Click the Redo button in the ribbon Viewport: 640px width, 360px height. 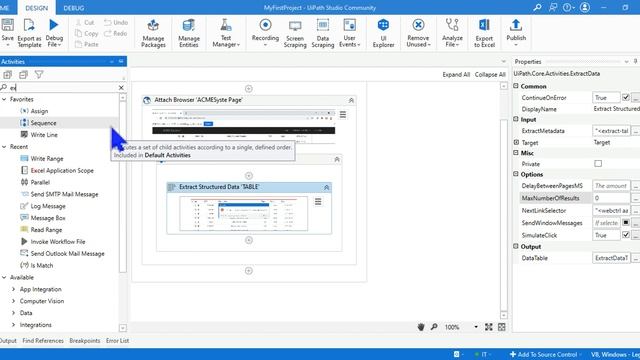pos(116,33)
